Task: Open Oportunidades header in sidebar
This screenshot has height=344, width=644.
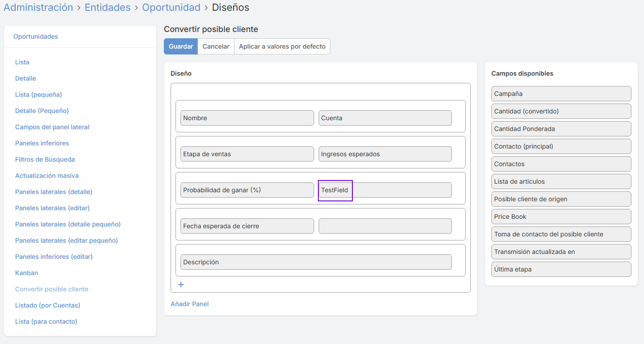Action: [x=36, y=36]
